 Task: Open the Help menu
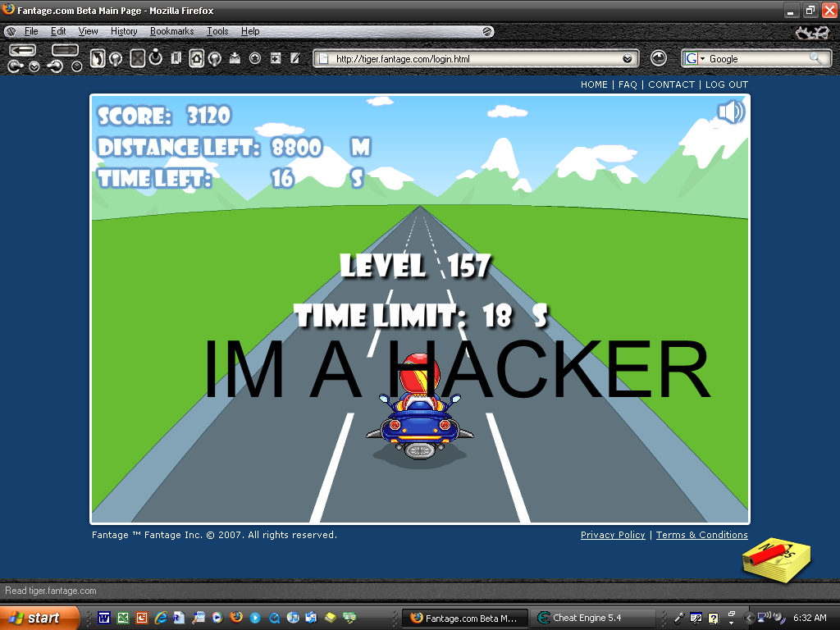pyautogui.click(x=250, y=31)
